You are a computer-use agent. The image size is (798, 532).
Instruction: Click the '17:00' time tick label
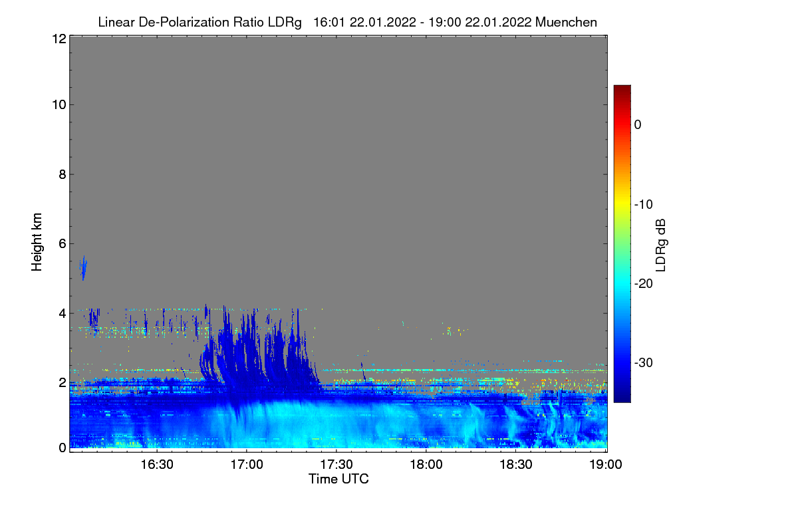tap(247, 464)
